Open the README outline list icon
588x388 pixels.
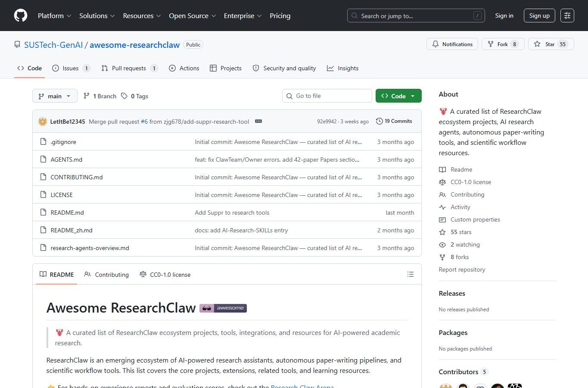[411, 274]
